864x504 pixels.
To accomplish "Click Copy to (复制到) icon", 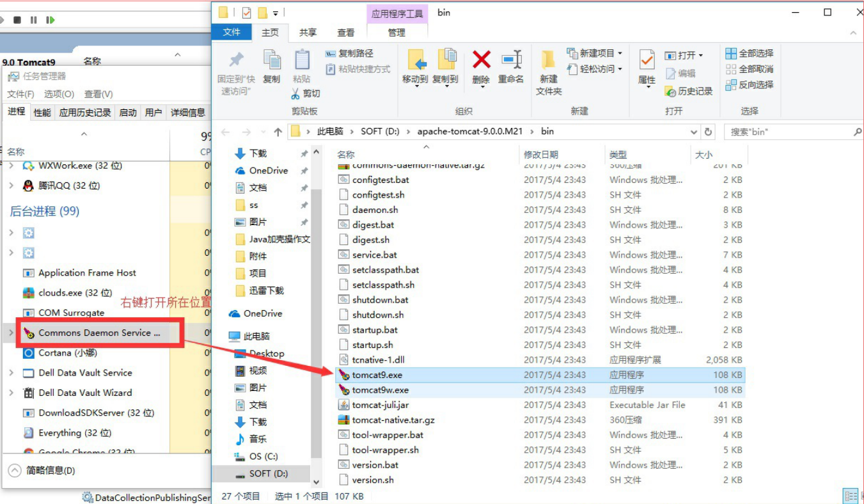I will click(446, 60).
